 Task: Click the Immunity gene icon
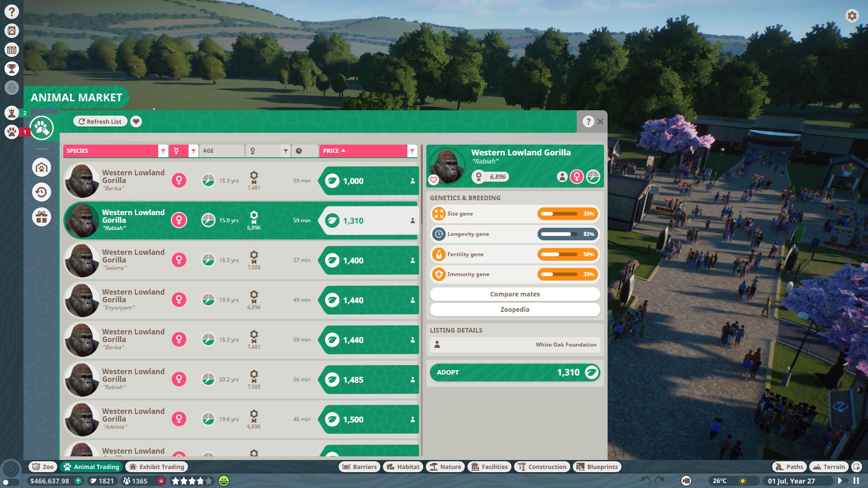pyautogui.click(x=439, y=274)
